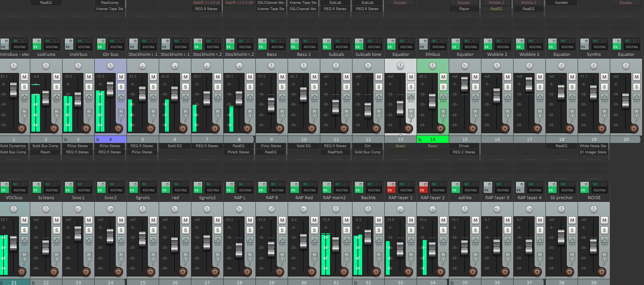The image size is (644, 285).
Task: Open Raum plugin slot on track 2
Action: click(45, 152)
